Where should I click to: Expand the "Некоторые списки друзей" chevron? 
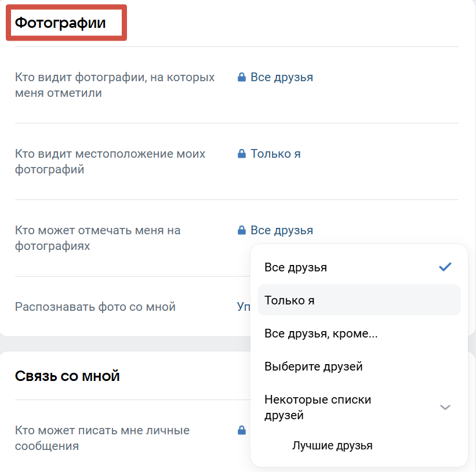pos(445,407)
